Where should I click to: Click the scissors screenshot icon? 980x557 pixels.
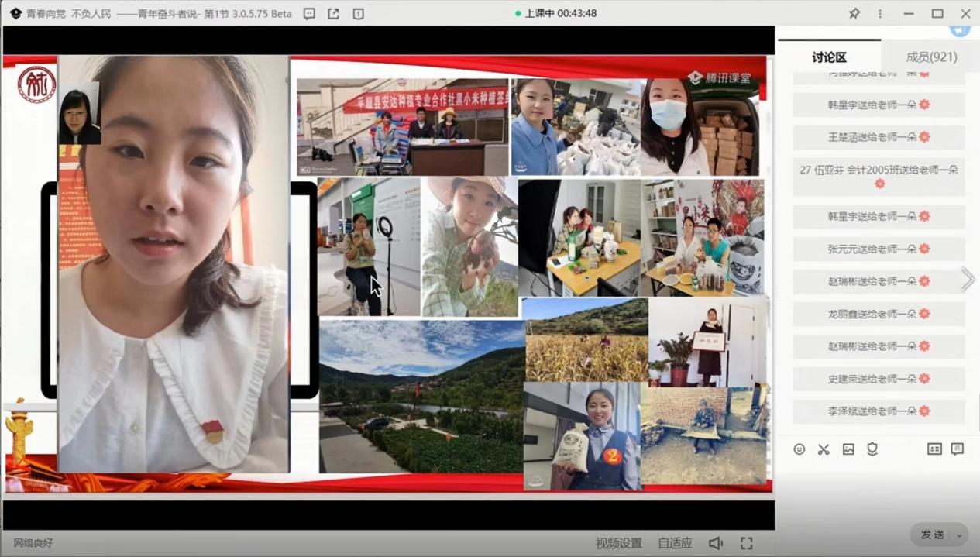click(824, 449)
